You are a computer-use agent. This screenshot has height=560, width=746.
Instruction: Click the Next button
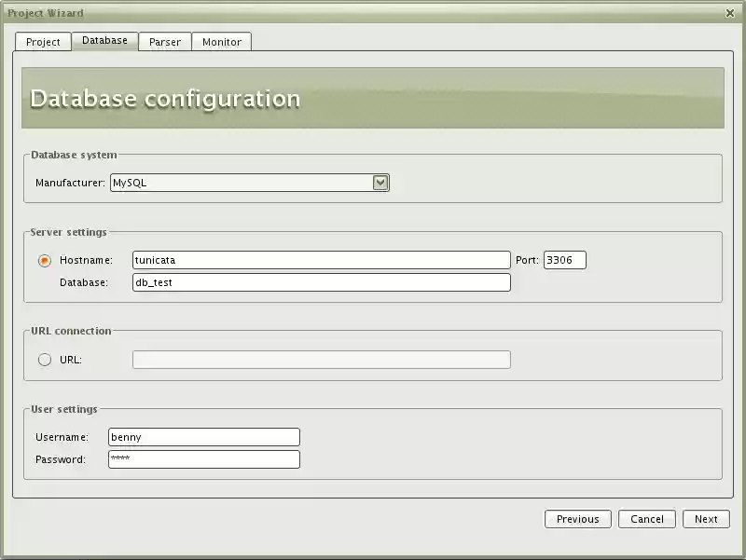tap(706, 519)
